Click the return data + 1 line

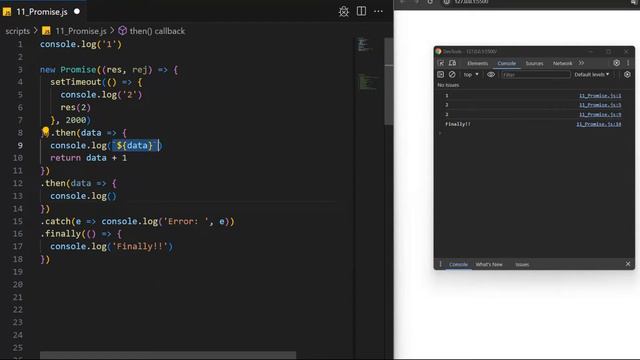click(89, 158)
